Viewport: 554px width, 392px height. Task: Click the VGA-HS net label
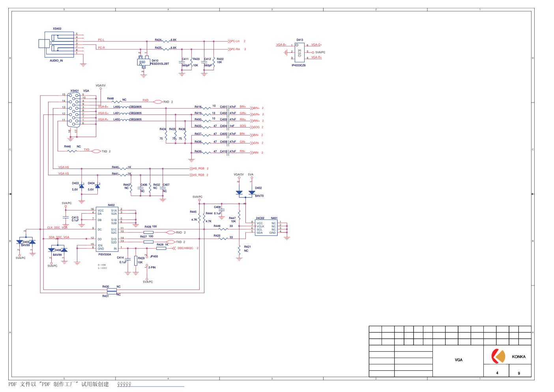click(64, 167)
